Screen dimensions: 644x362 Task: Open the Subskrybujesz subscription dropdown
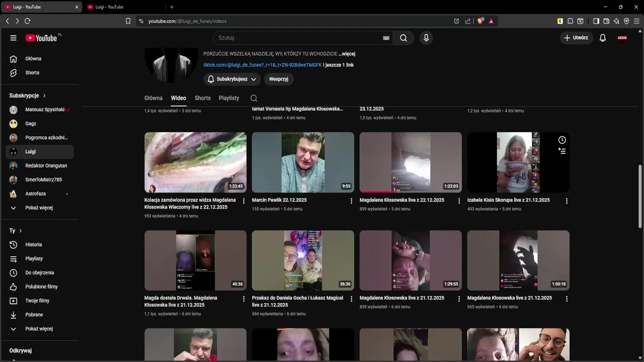232,79
